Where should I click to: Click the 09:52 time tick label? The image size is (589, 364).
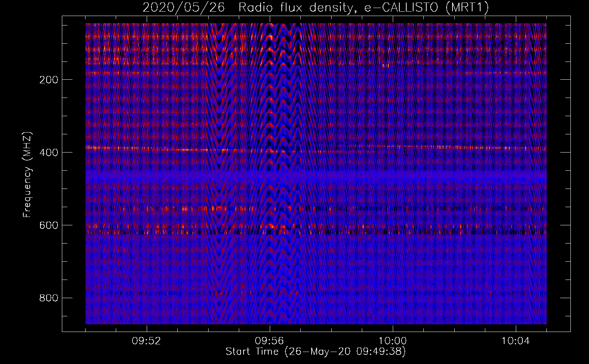[146, 341]
